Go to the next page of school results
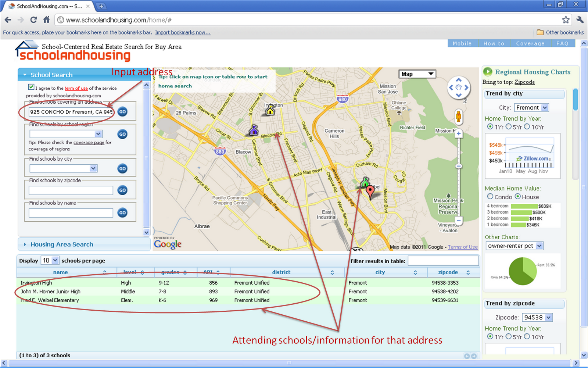Image resolution: width=588 pixels, height=368 pixels. [x=474, y=356]
